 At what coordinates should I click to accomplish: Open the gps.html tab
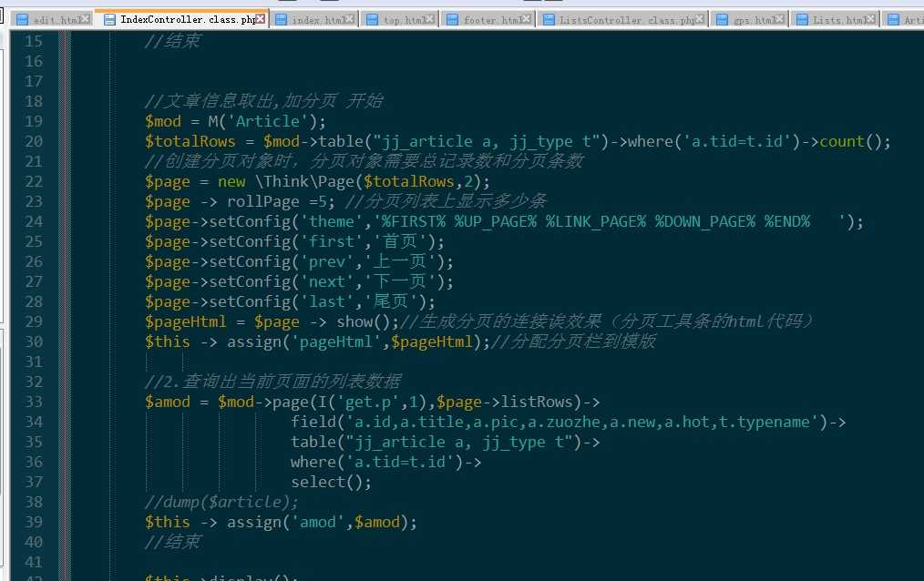[x=750, y=19]
